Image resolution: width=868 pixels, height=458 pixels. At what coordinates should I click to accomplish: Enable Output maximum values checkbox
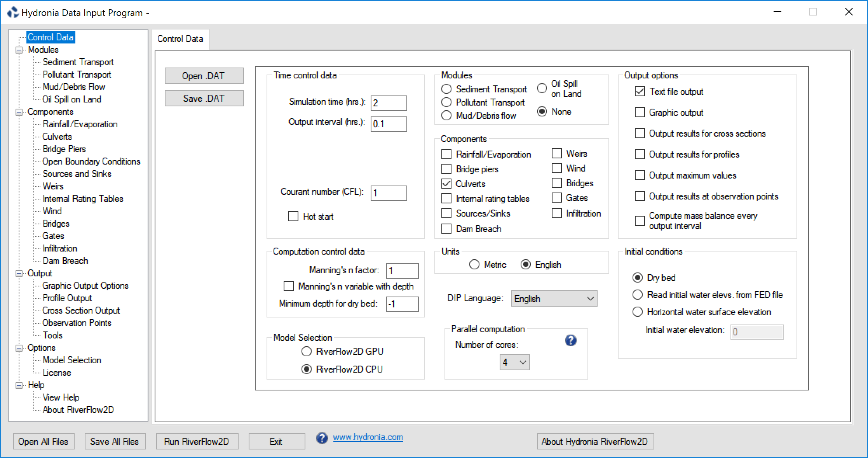pyautogui.click(x=640, y=175)
